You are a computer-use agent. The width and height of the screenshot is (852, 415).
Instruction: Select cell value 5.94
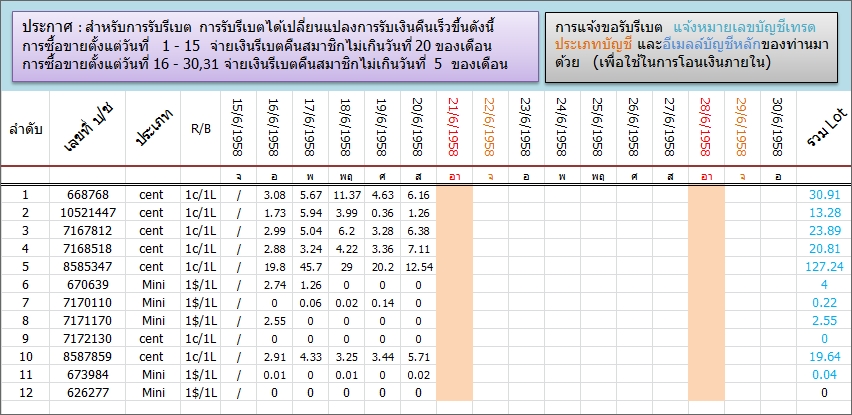coord(310,213)
